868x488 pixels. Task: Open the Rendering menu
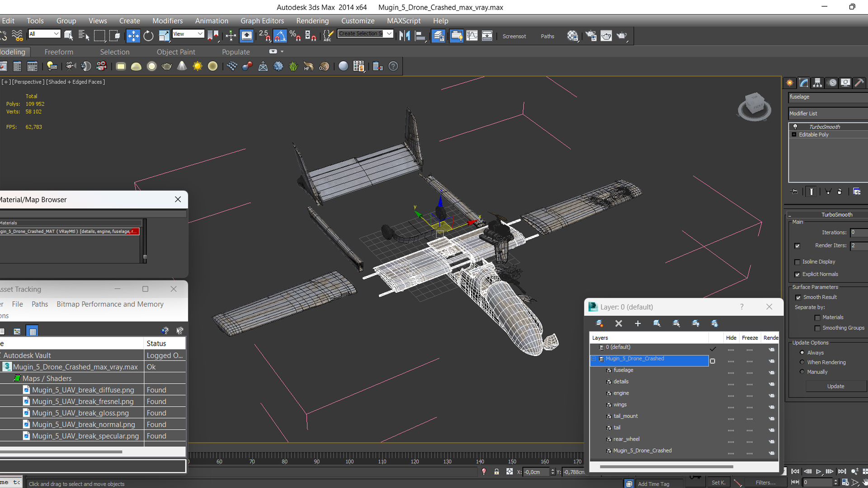coord(312,21)
